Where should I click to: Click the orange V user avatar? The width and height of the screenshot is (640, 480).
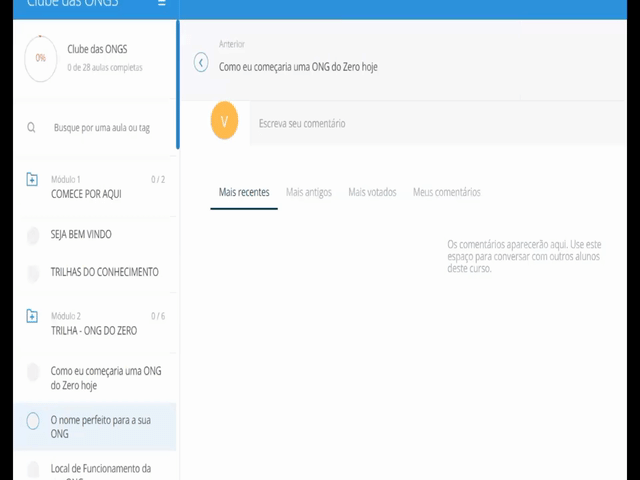tap(224, 122)
